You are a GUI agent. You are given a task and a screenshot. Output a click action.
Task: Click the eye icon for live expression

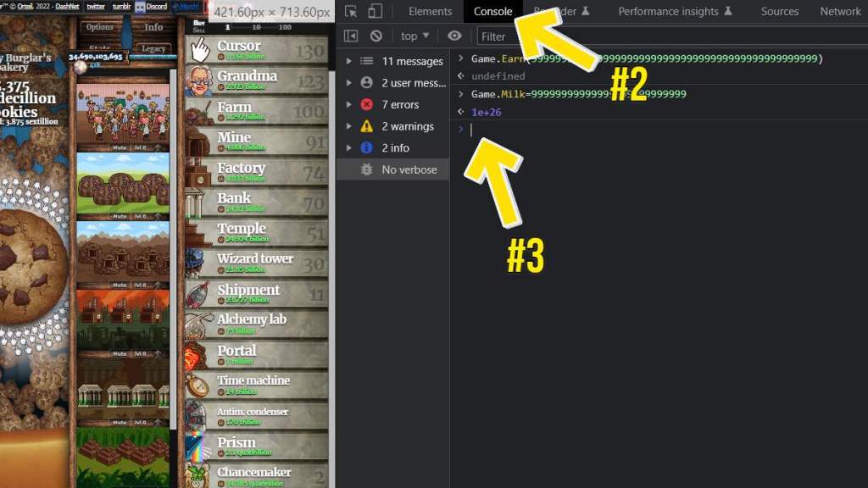point(454,36)
